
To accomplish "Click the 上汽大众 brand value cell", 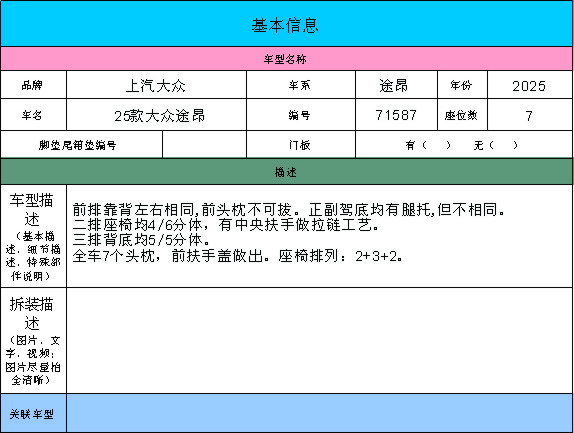I will pyautogui.click(x=156, y=85).
